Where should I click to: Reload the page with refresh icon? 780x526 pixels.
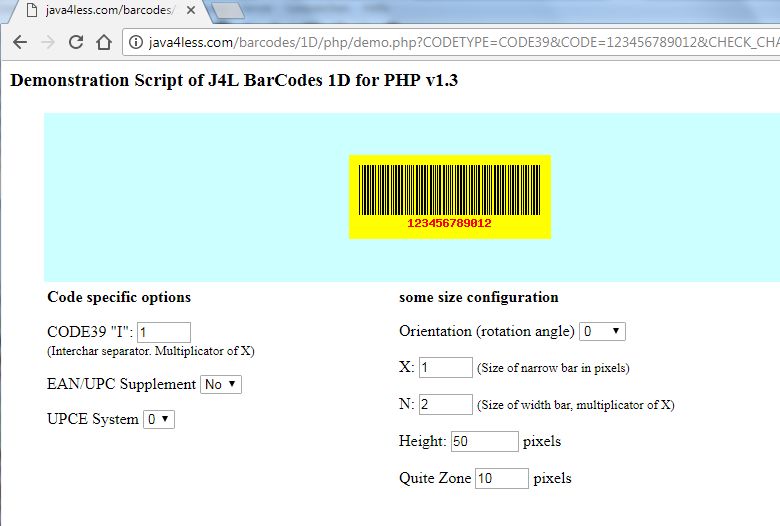[76, 42]
